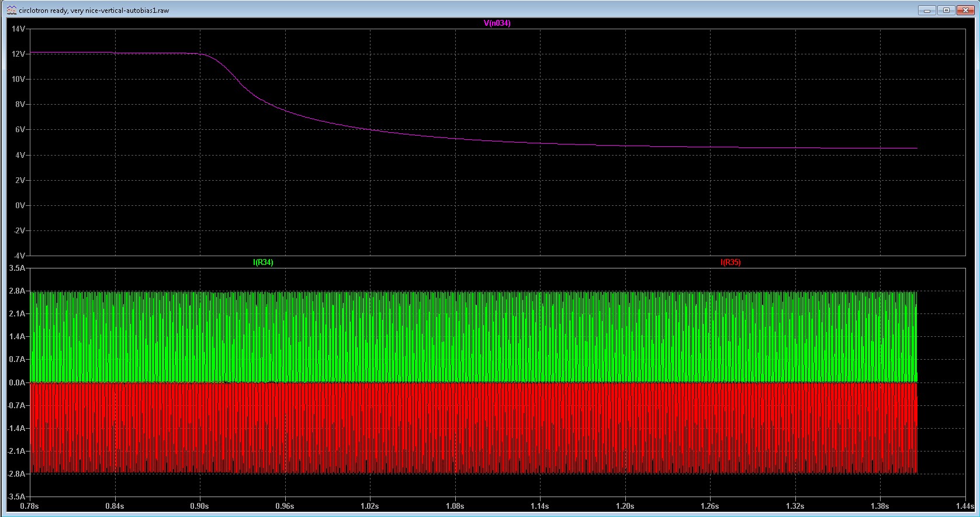Click the -2.8A current axis label
This screenshot has width=980, height=517.
tap(16, 474)
